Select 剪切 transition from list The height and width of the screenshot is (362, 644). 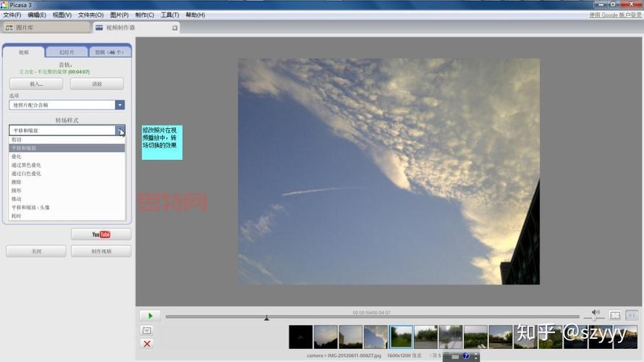pyautogui.click(x=17, y=140)
